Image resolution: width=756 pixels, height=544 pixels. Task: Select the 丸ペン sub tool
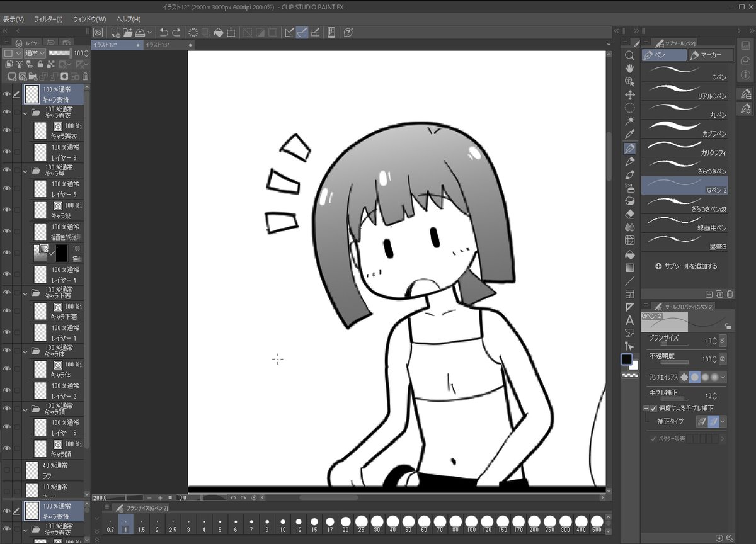click(x=684, y=110)
